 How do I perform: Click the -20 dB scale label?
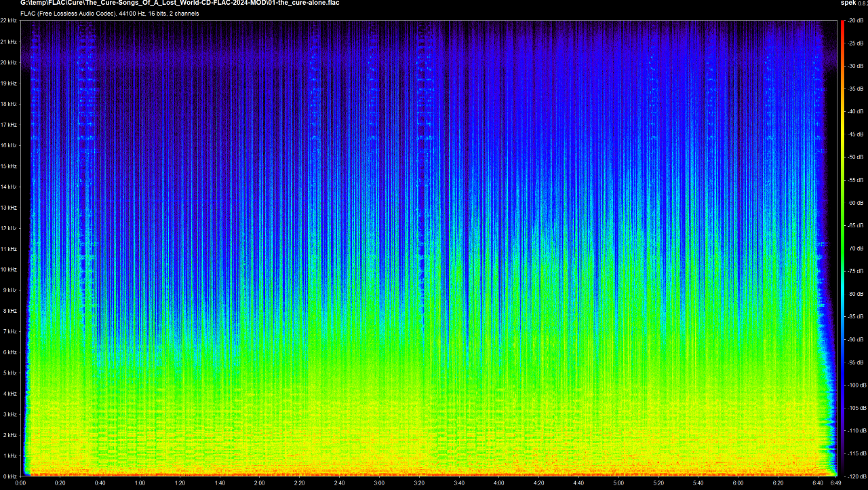click(855, 20)
